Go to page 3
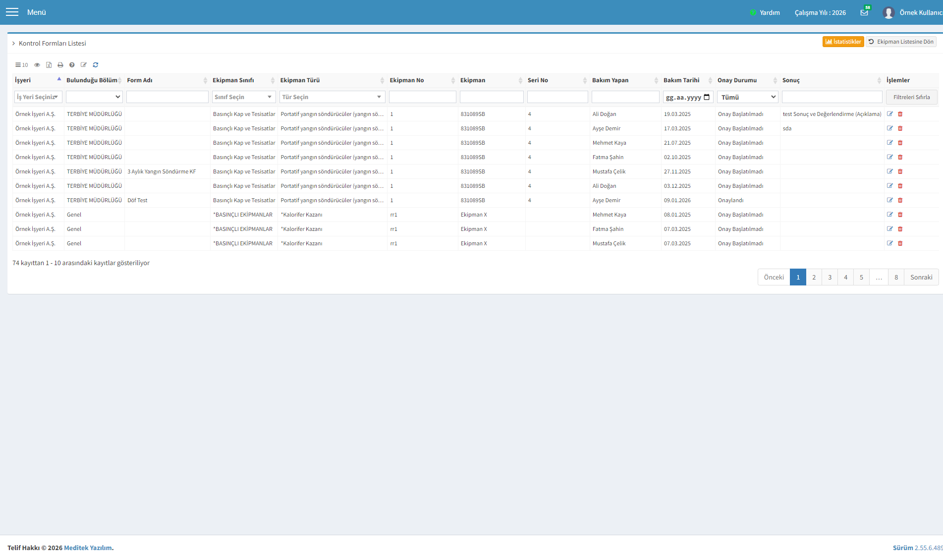 830,277
